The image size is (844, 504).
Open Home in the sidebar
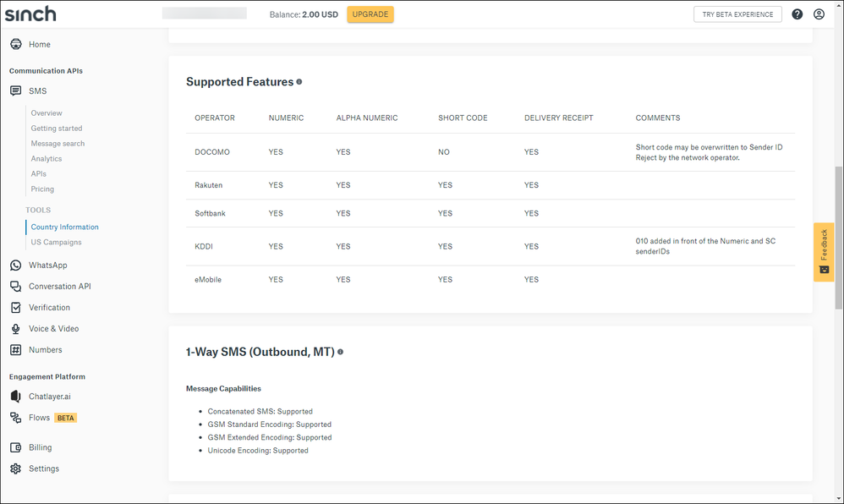[39, 44]
